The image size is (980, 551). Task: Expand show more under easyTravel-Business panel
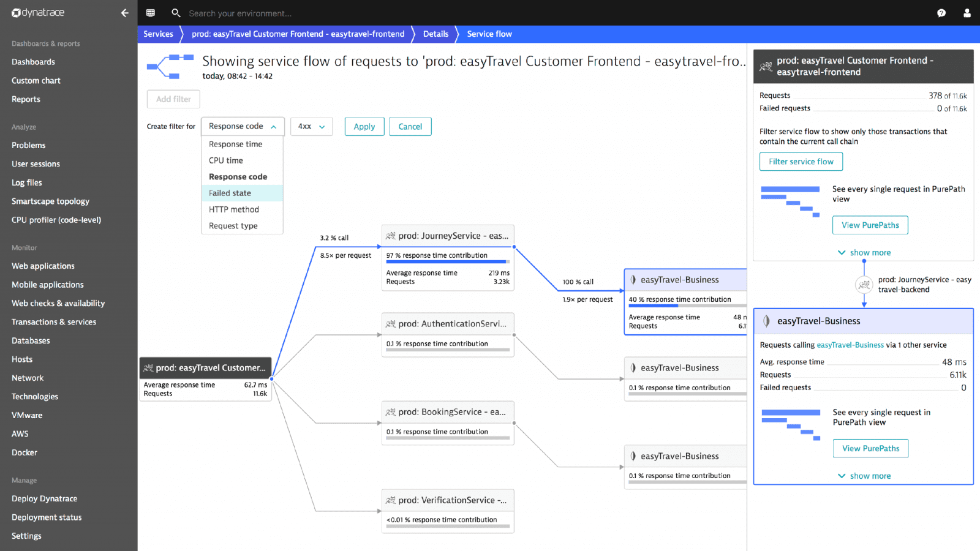click(x=864, y=476)
